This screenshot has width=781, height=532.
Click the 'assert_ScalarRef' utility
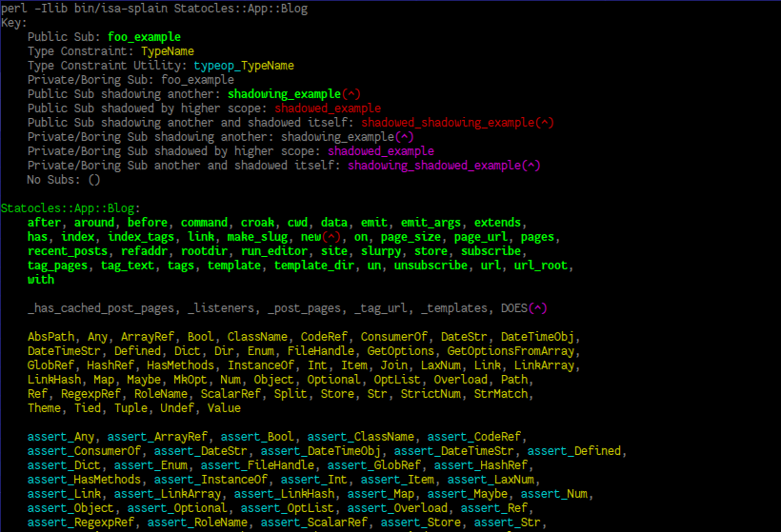click(313, 522)
